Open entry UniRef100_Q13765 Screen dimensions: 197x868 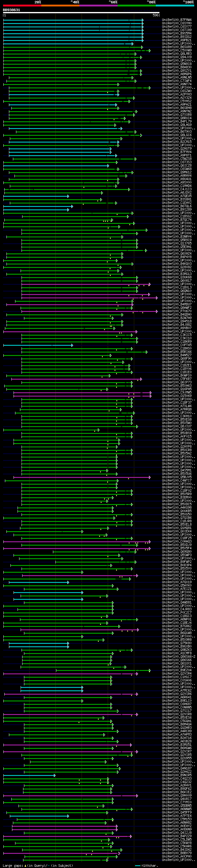pyautogui.click(x=177, y=243)
